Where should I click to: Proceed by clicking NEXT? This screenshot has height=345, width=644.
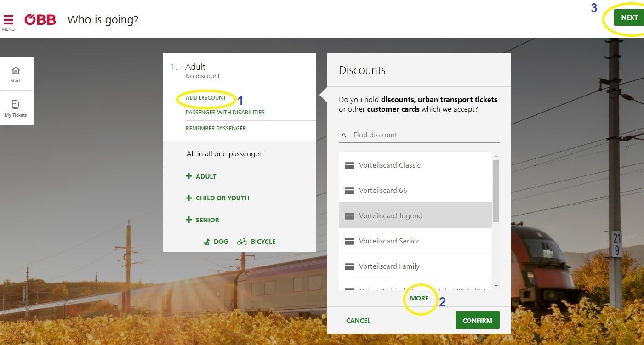click(629, 17)
